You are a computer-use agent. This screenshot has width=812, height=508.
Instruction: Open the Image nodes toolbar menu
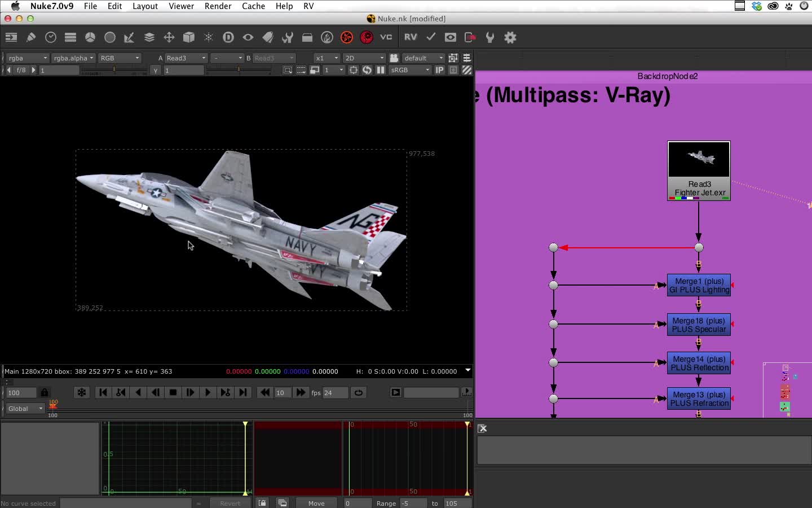click(x=11, y=37)
